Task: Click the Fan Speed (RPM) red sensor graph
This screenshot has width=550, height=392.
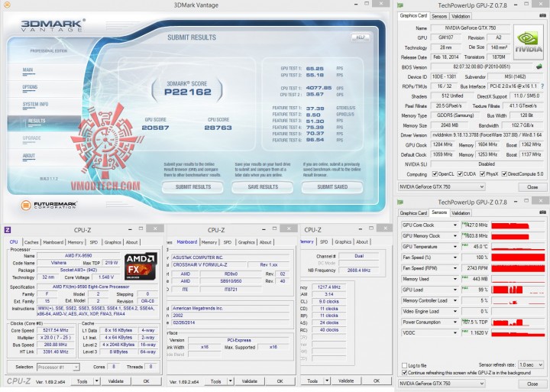Action: pyautogui.click(x=518, y=268)
